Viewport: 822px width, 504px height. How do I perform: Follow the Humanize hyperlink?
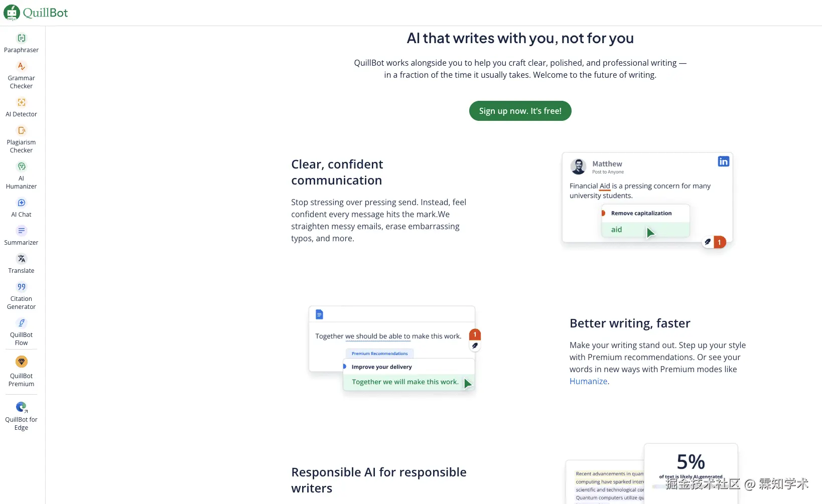coord(588,381)
